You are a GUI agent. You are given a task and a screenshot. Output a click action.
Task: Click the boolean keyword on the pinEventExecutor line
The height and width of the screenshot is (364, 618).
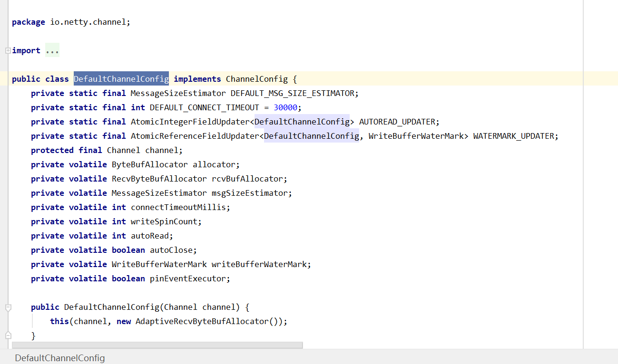click(128, 278)
